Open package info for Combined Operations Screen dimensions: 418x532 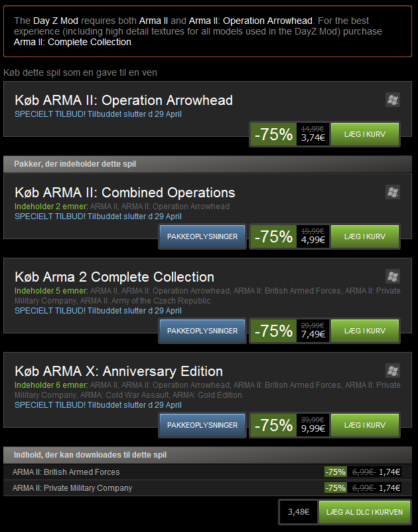(x=202, y=236)
